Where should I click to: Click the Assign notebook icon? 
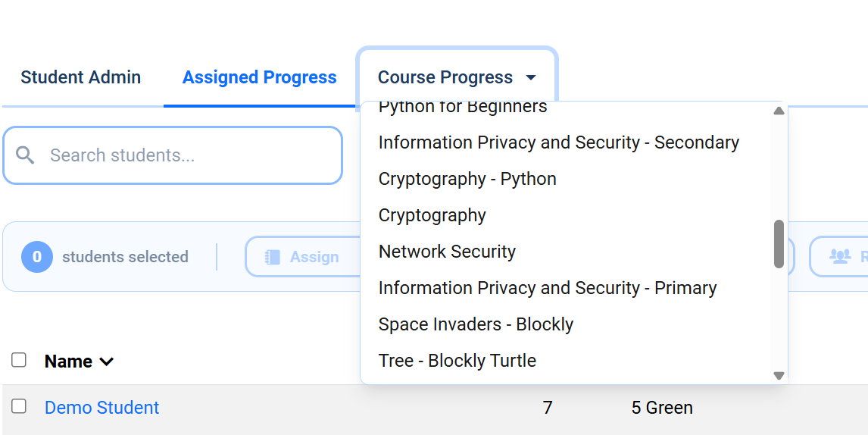click(273, 257)
